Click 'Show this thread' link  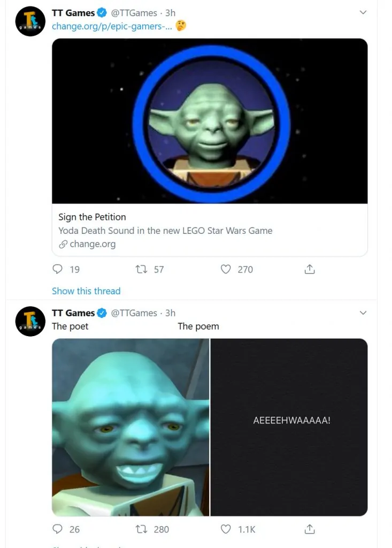point(86,291)
